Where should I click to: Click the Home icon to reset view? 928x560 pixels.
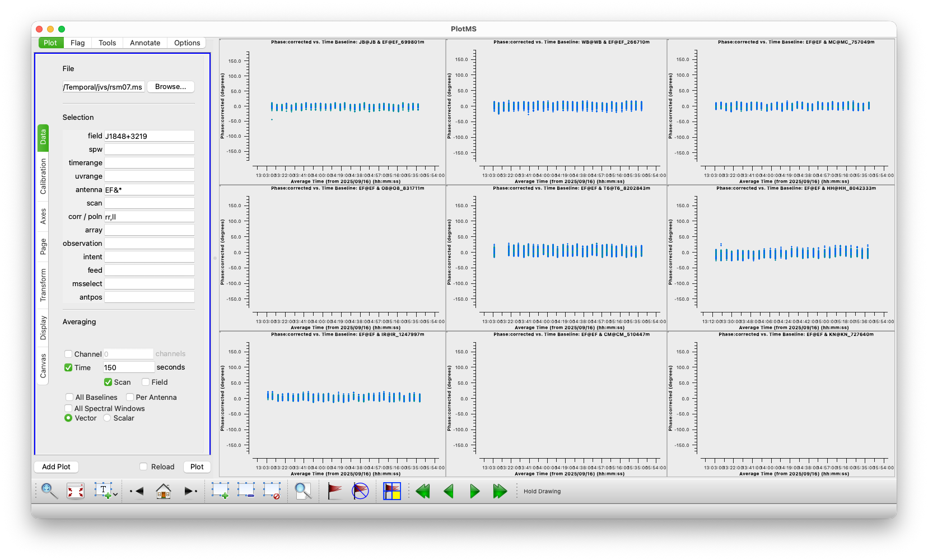coord(164,491)
